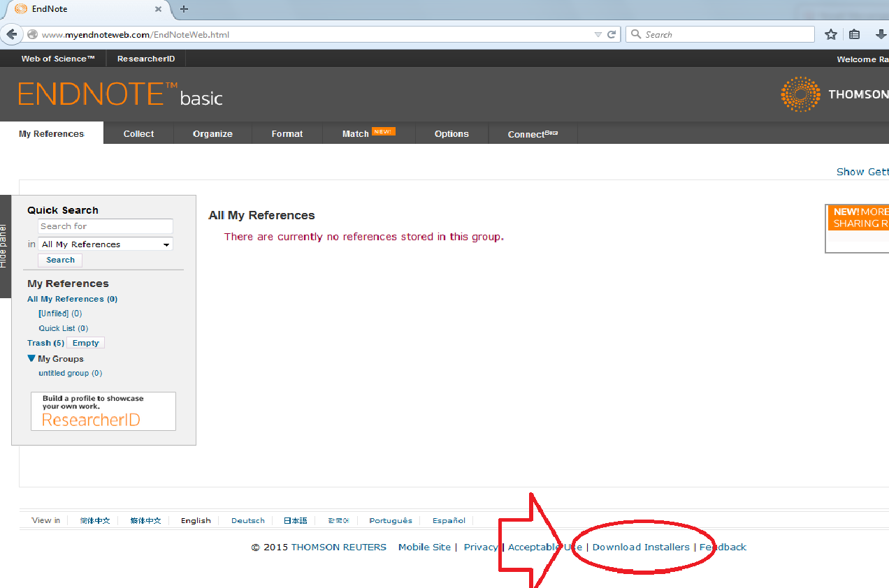
Task: Open the Trash (5) folder
Action: coord(45,343)
